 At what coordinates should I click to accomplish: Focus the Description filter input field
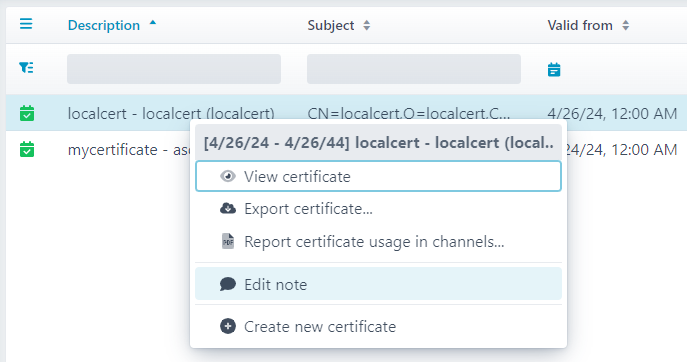tap(174, 69)
